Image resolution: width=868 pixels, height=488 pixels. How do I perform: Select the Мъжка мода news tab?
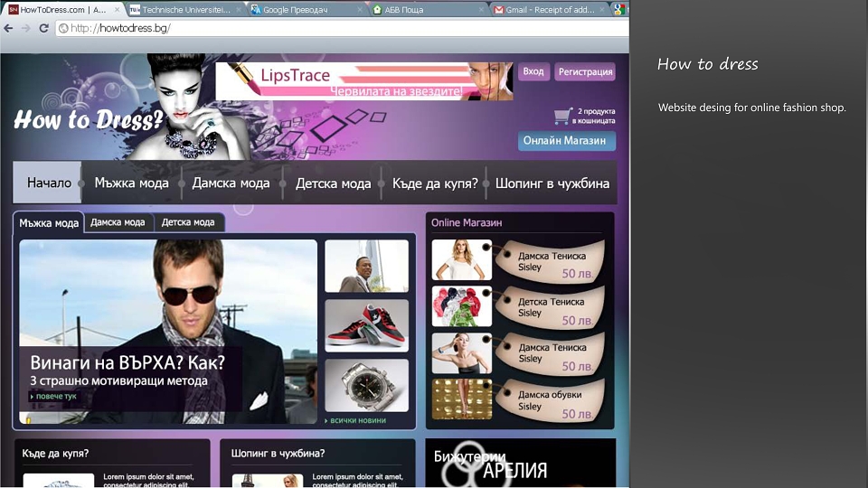pos(49,222)
